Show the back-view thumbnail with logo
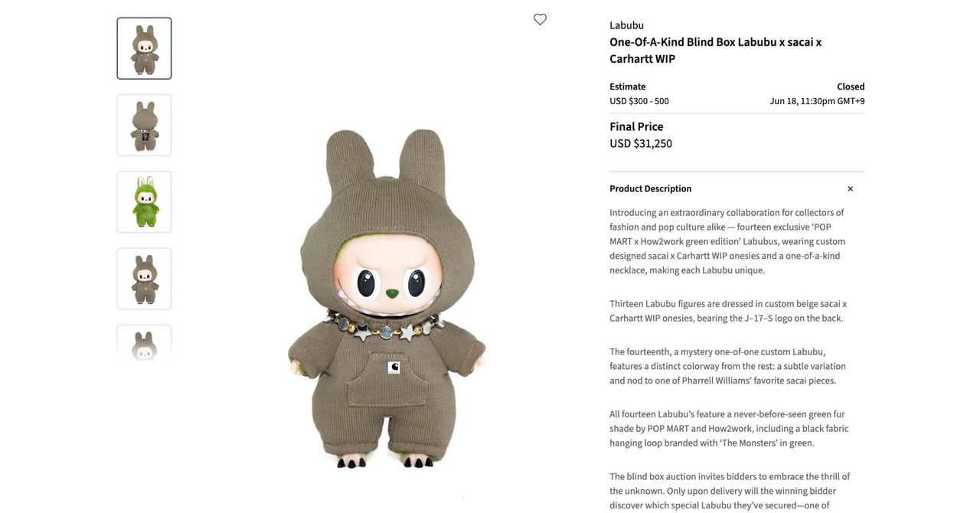 click(144, 125)
